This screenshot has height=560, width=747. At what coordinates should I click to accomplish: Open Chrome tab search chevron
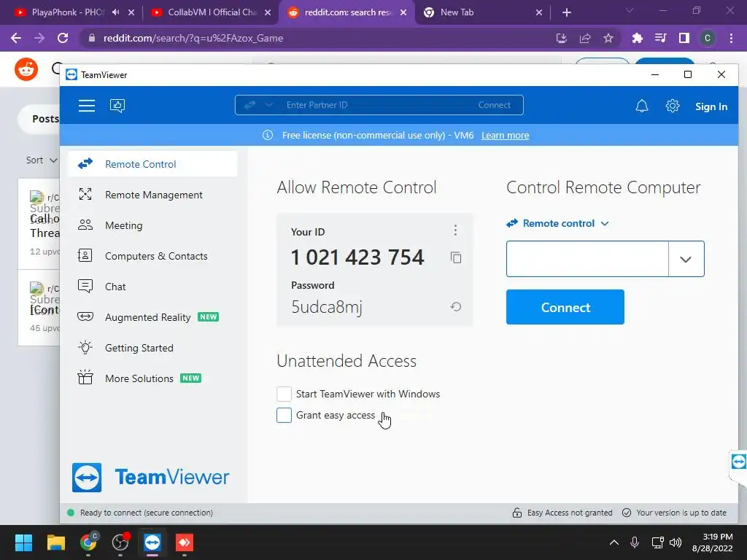[x=630, y=11]
